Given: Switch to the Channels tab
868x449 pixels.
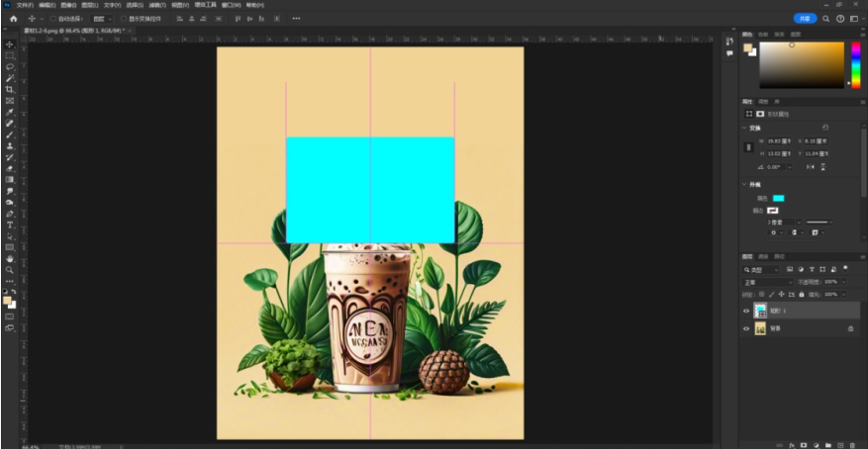Looking at the screenshot, I should coord(763,257).
